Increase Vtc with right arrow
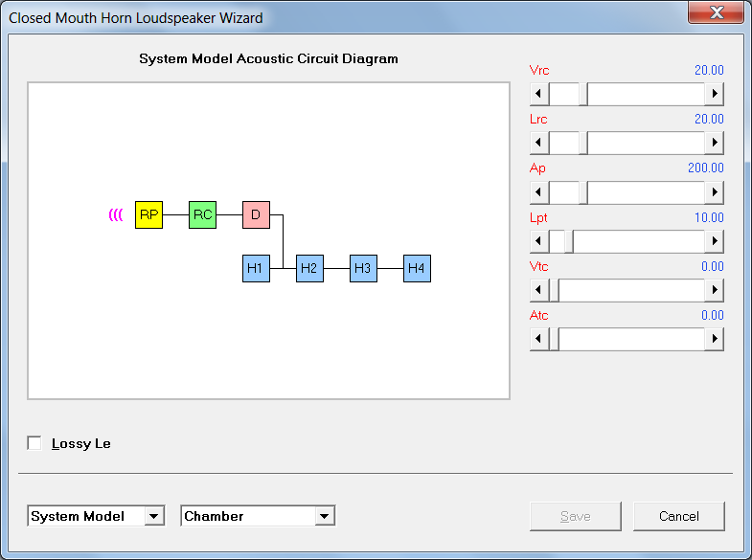Viewport: 752px width, 560px height. 714,290
